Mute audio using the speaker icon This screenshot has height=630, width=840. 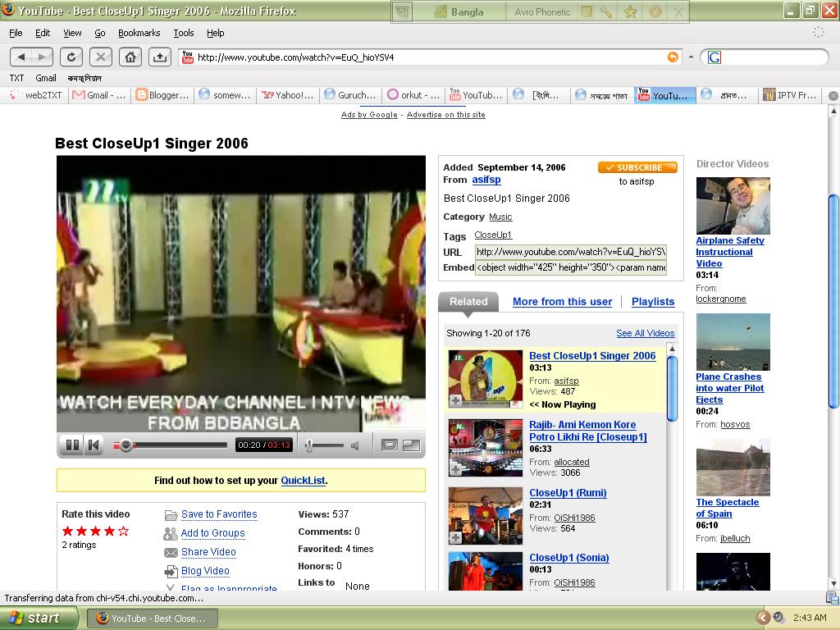(x=354, y=445)
